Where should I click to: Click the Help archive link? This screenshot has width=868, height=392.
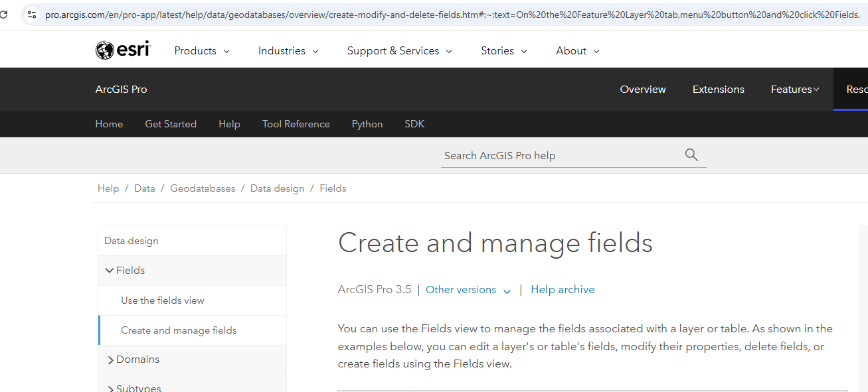[563, 290]
